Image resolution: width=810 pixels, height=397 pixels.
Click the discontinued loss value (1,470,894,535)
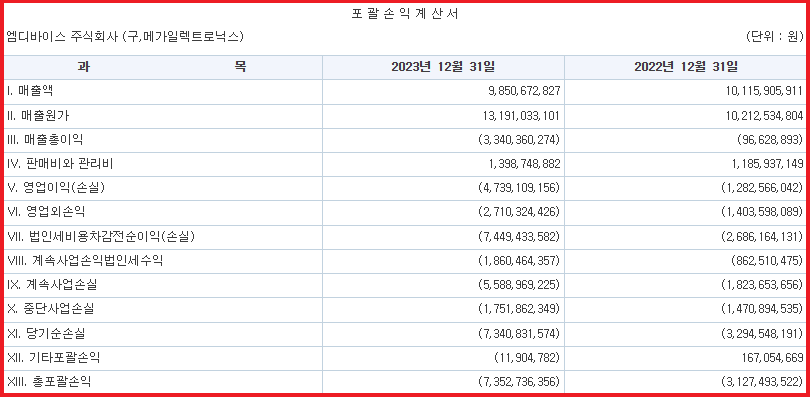(x=763, y=310)
